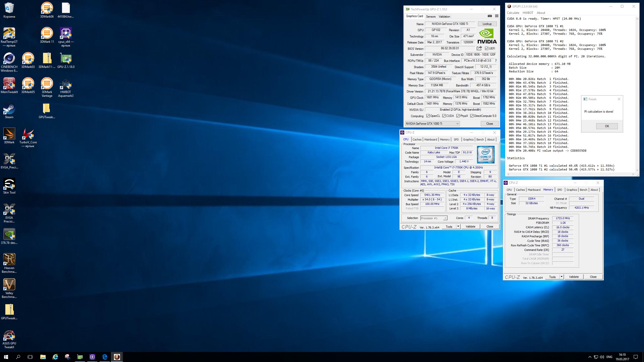The image size is (644, 362).
Task: Click GPUPI vertical scrollbar
Action: point(637,94)
